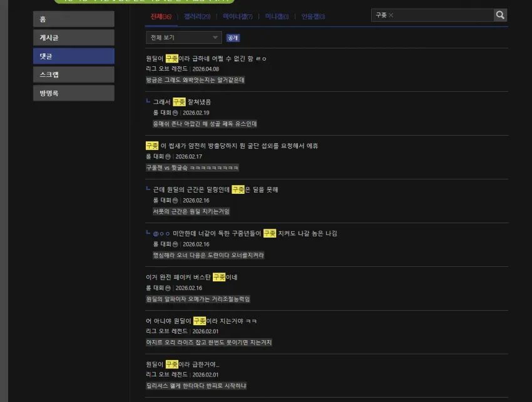Click the comment ending with 급한거야
This screenshot has width=532, height=402.
[183, 364]
